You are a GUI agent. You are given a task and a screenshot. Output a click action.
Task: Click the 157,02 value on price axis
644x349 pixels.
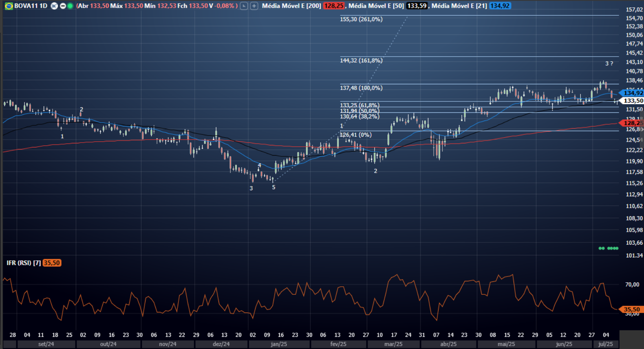[x=634, y=10]
